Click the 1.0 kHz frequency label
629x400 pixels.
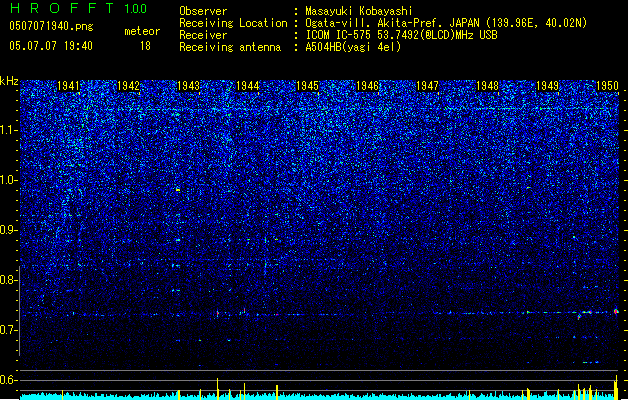[x=9, y=180]
